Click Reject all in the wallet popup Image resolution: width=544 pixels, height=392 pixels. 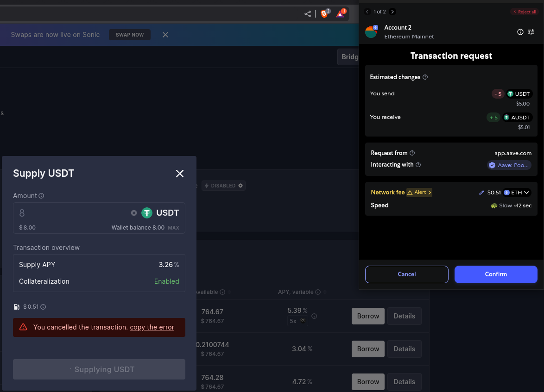tap(525, 12)
